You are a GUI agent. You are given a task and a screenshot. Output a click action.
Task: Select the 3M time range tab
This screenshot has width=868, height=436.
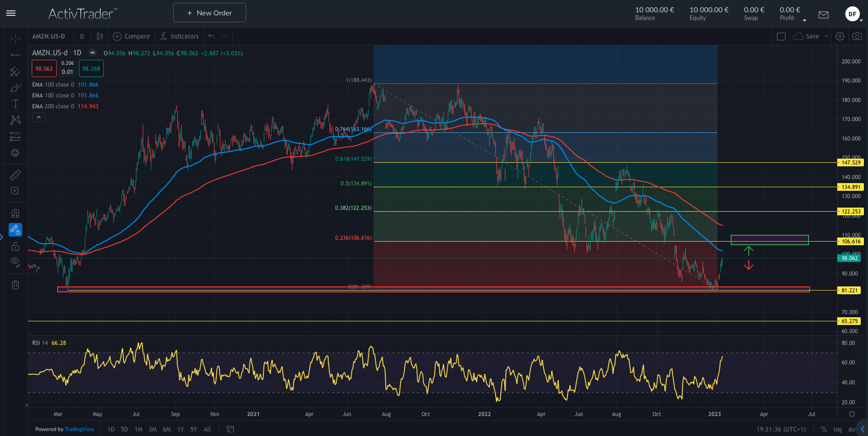[x=153, y=429]
